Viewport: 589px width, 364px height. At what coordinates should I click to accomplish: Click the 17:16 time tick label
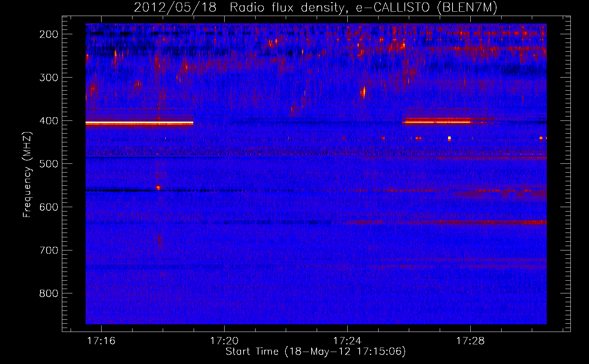(x=102, y=341)
